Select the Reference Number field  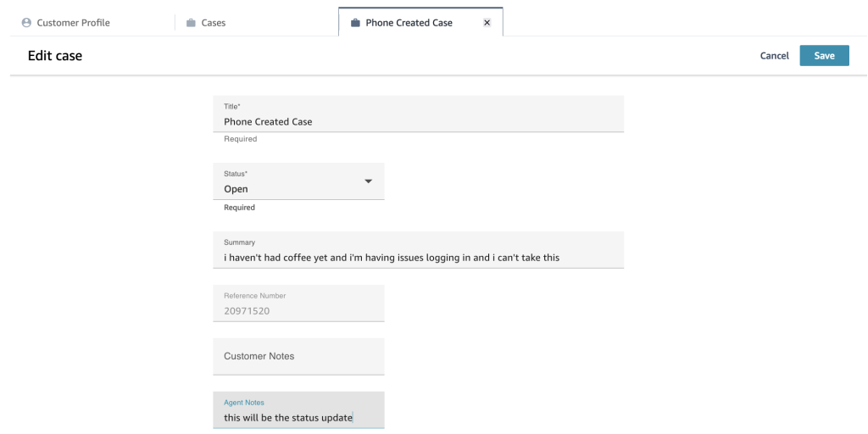298,309
